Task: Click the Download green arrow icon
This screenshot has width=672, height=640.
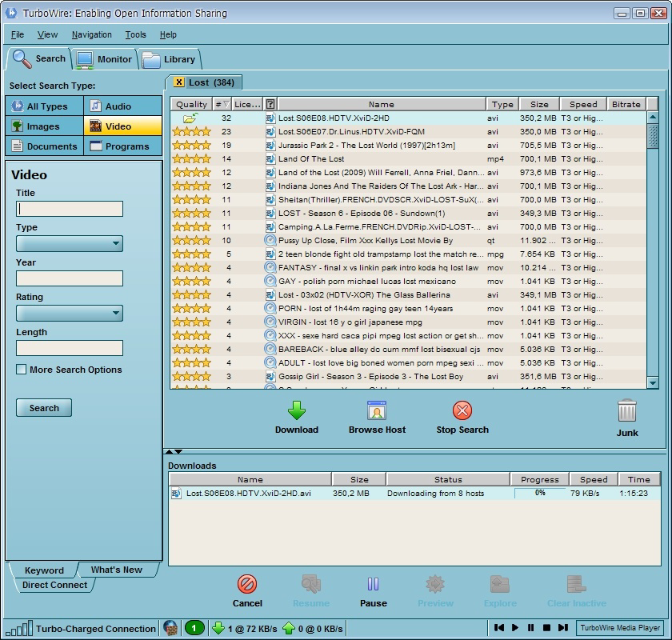Action: (297, 410)
